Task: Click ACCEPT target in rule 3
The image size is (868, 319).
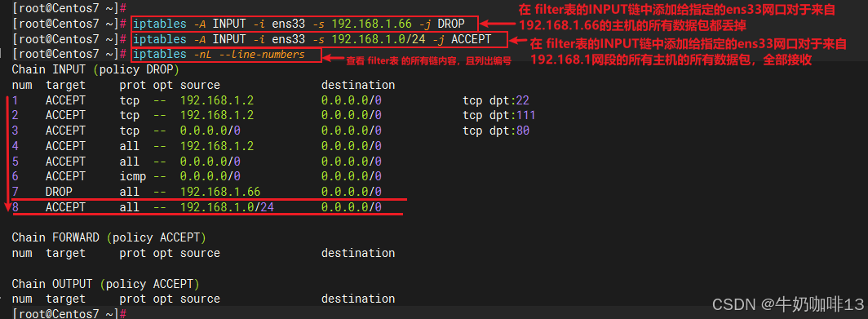Action: (65, 131)
